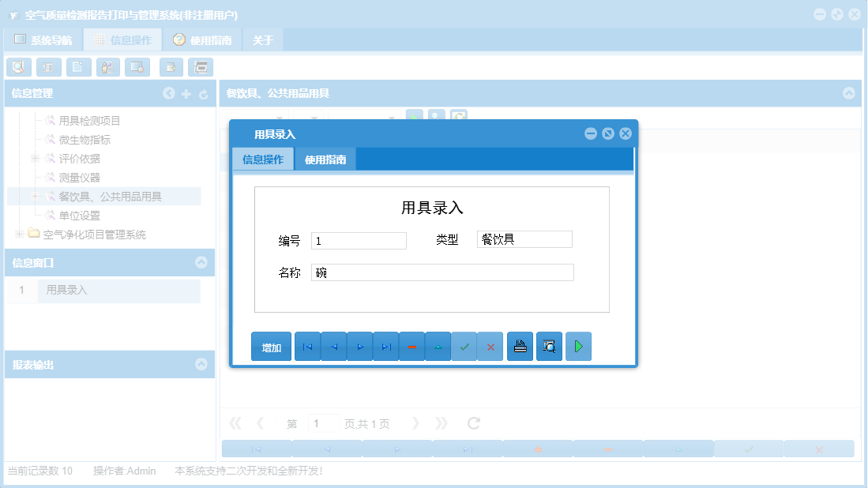The image size is (868, 488).
Task: Jump to the first record with the navigation icon
Action: click(307, 346)
